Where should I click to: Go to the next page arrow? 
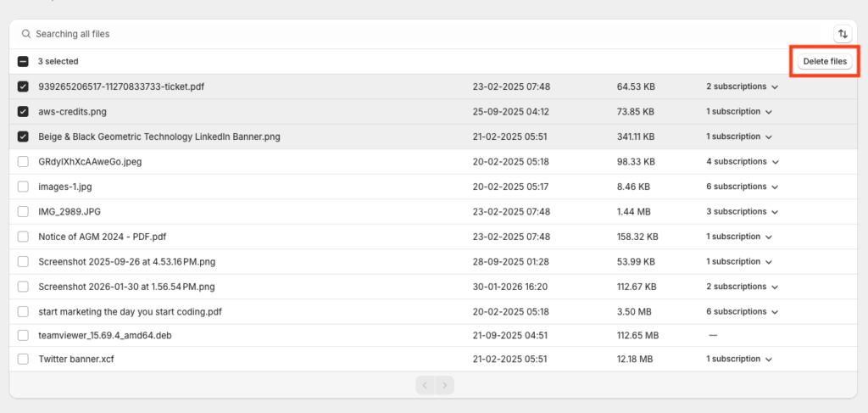[444, 386]
